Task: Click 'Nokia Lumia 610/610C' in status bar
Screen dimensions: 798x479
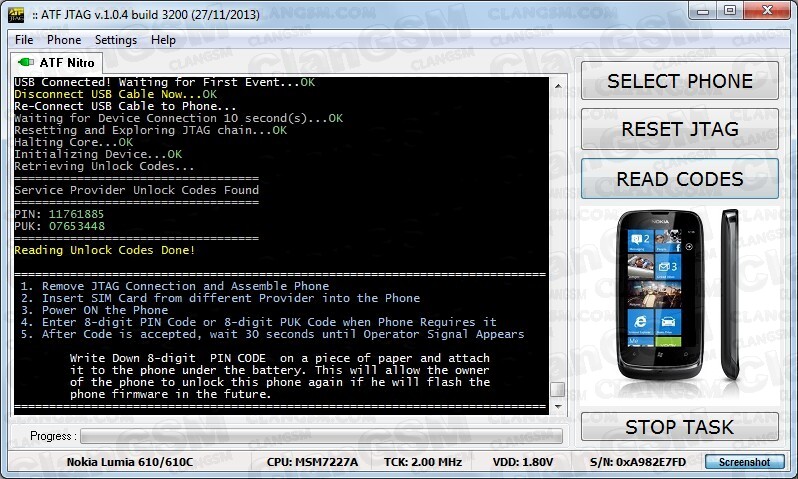Action: point(130,462)
